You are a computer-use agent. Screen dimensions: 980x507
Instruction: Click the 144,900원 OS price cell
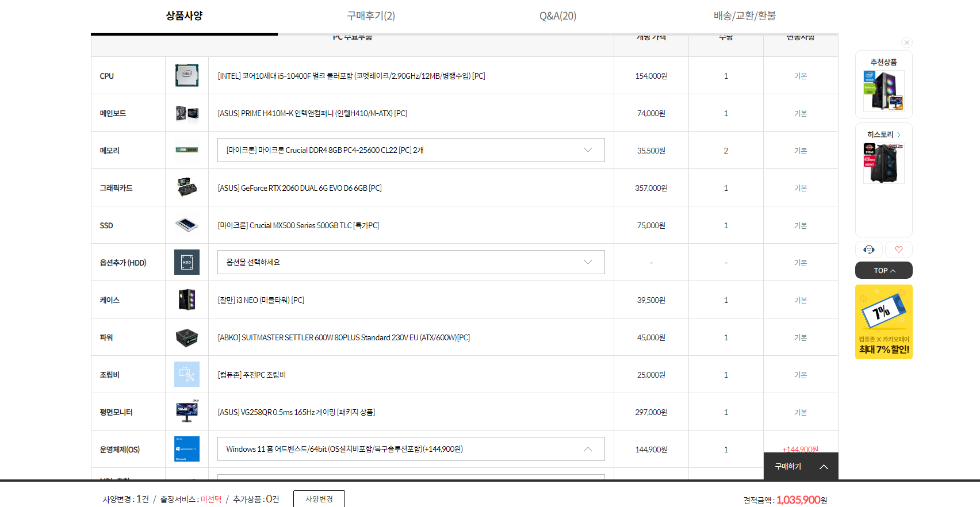click(651, 450)
